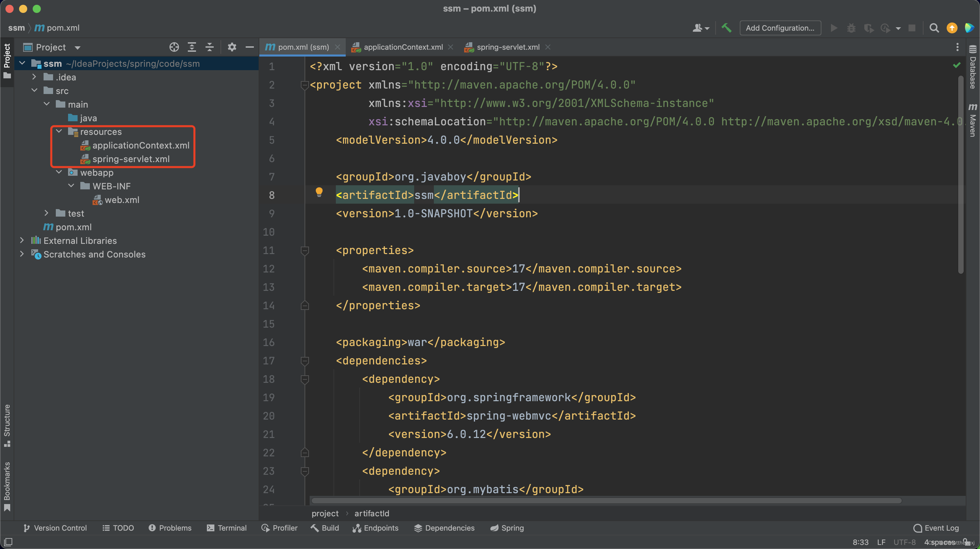Expand the External Libraries node
Image resolution: width=980 pixels, height=549 pixels.
point(22,240)
